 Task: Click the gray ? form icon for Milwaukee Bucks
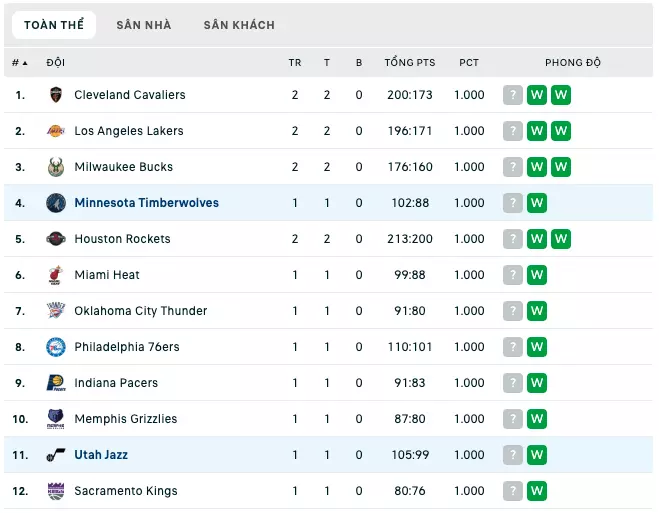(x=513, y=167)
